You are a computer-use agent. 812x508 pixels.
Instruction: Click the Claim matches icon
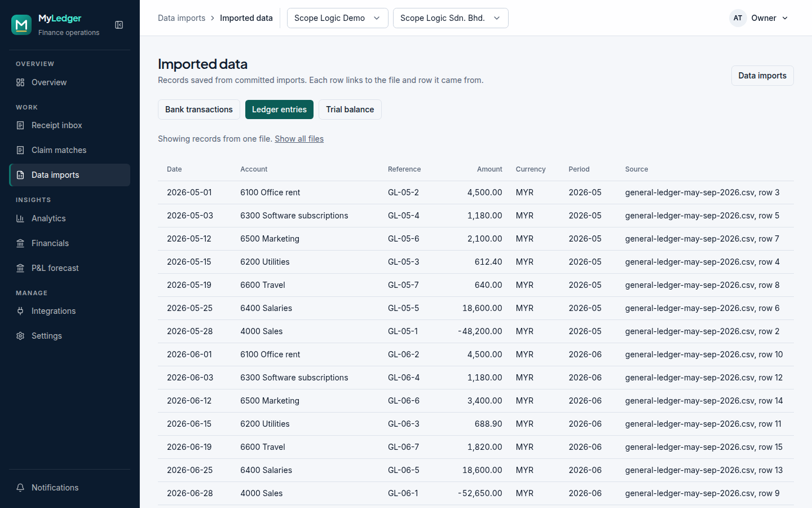[x=20, y=150]
